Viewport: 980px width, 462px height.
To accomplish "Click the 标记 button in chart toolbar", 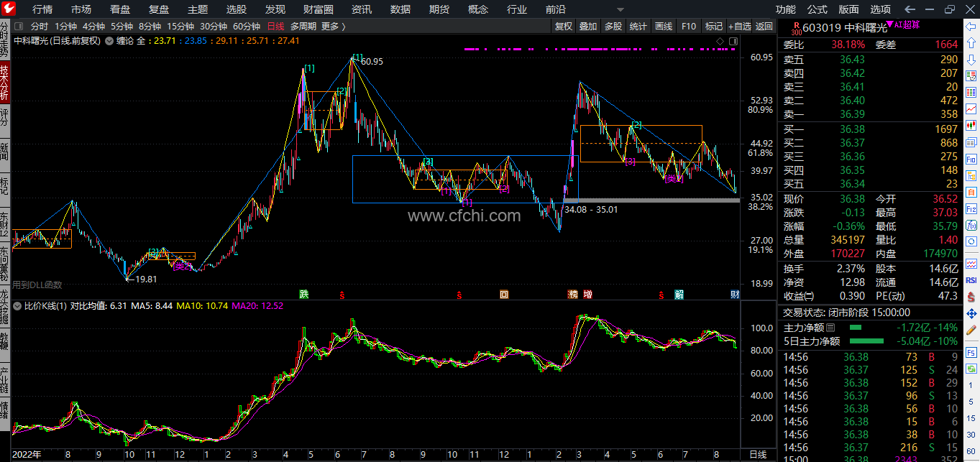I will [x=714, y=27].
